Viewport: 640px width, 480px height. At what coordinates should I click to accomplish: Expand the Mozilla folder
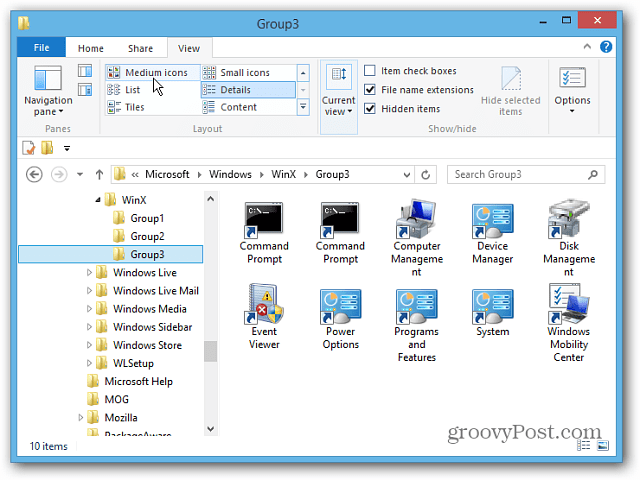[80, 418]
